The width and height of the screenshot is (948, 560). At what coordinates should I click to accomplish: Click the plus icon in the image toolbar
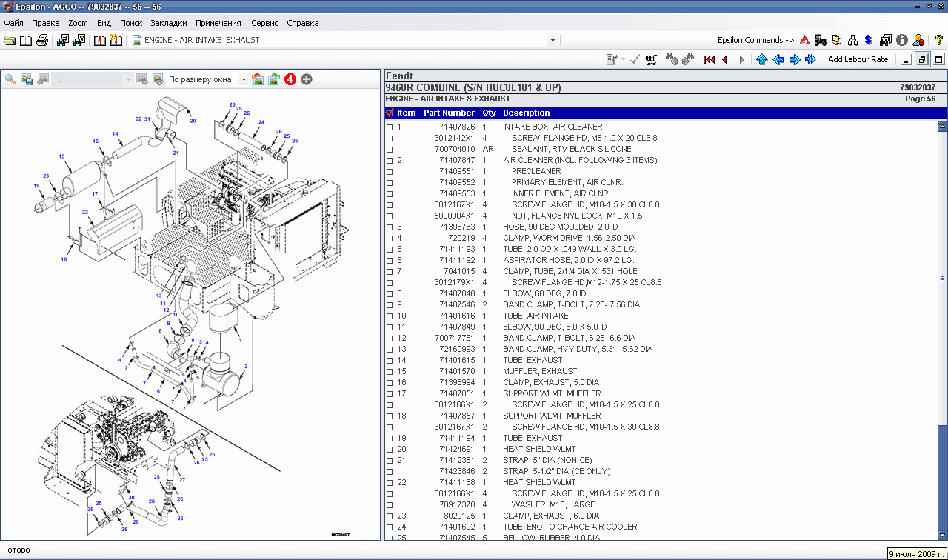click(305, 79)
